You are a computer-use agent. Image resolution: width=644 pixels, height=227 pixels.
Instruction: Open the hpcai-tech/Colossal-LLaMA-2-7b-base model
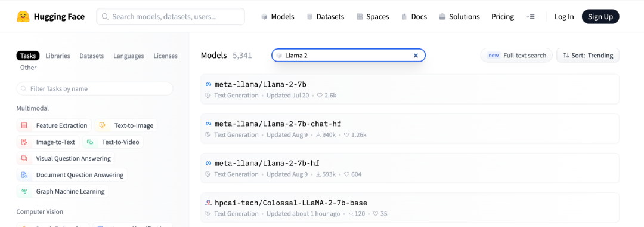click(410, 208)
